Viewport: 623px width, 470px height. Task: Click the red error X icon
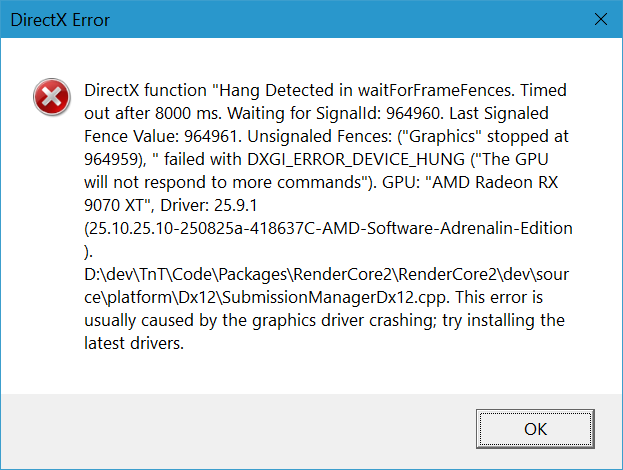pos(48,97)
